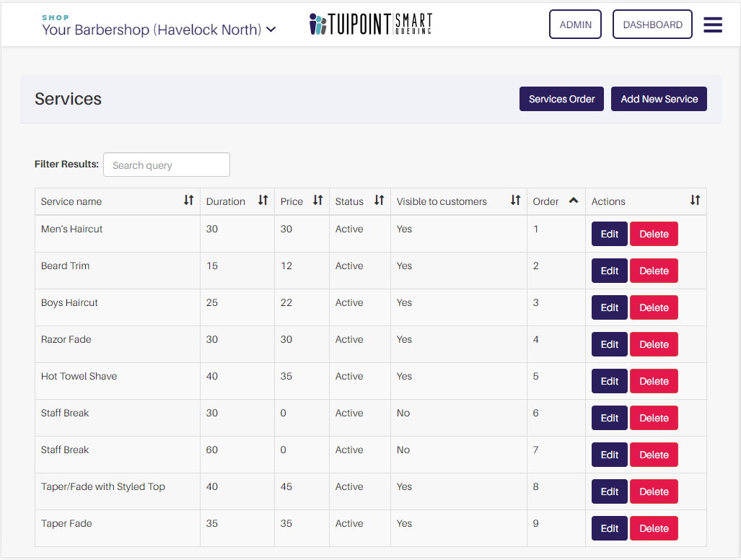Screen dimensions: 741x560
Task: Sort by Visible to customers arrows
Action: coord(515,201)
